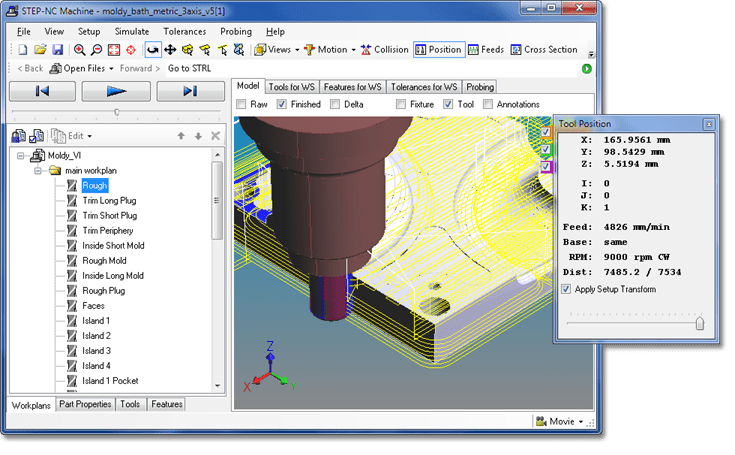Delete item with the X icon
Screen dimensions: 735x455
[x=216, y=136]
